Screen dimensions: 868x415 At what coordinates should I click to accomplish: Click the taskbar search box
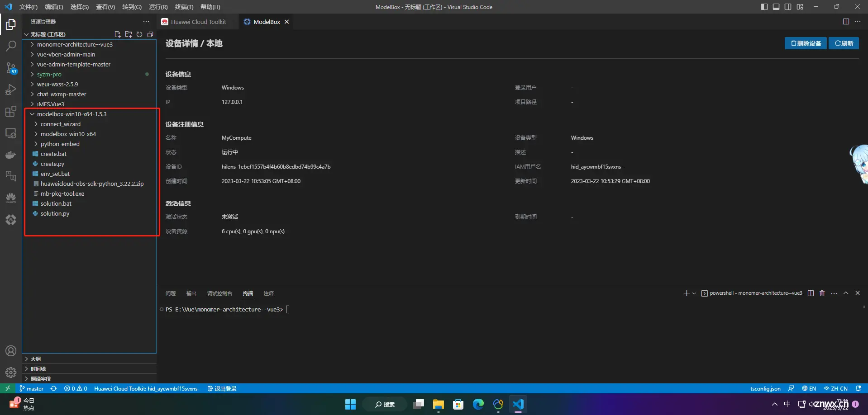(385, 404)
